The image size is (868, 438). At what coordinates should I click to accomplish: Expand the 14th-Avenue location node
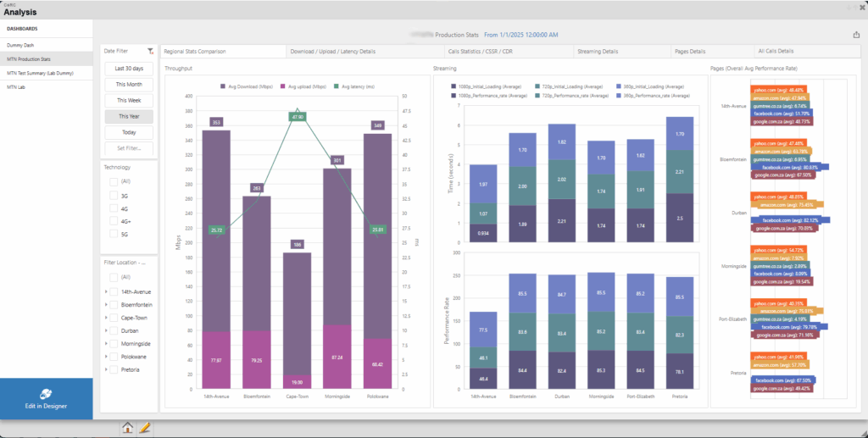[105, 291]
